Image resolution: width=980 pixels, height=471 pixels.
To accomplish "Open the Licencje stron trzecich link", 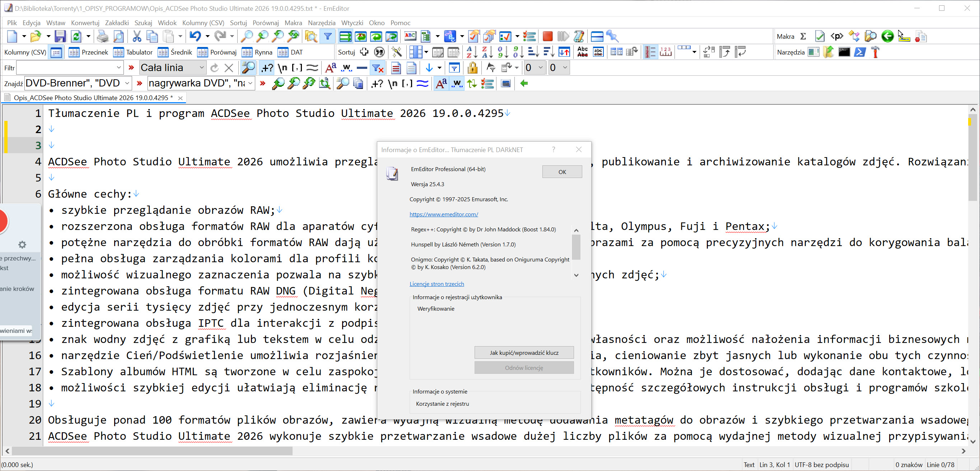I will (437, 284).
